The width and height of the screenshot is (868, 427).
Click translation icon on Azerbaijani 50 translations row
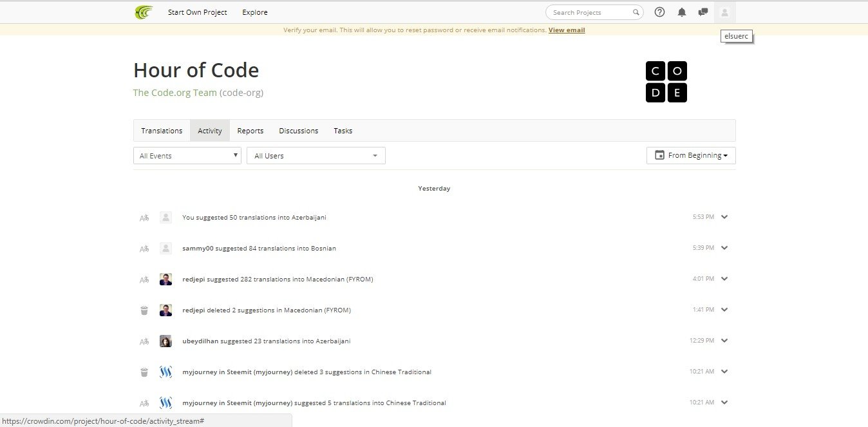[x=144, y=218]
